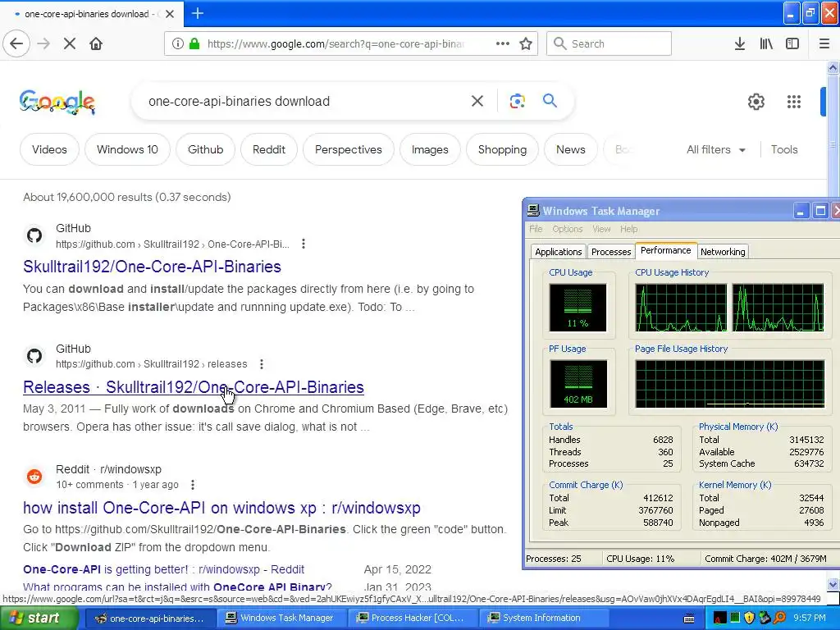Open Google quick settings gear icon
Image resolution: width=840 pixels, height=630 pixels.
point(756,101)
